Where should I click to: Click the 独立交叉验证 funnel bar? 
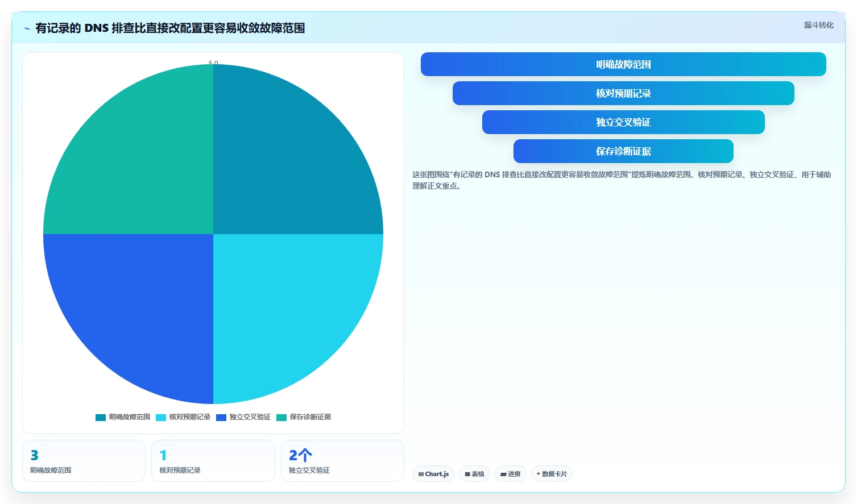[623, 122]
